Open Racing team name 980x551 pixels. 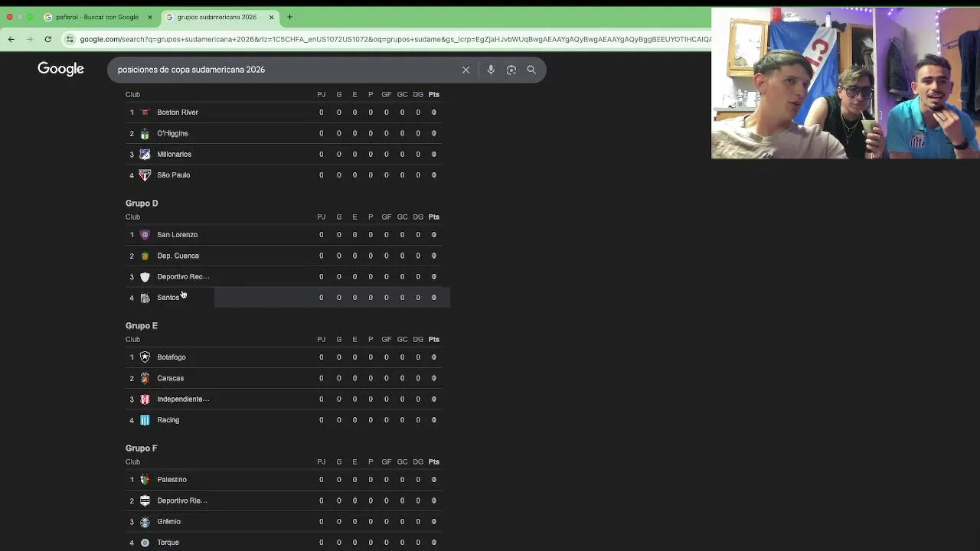168,420
